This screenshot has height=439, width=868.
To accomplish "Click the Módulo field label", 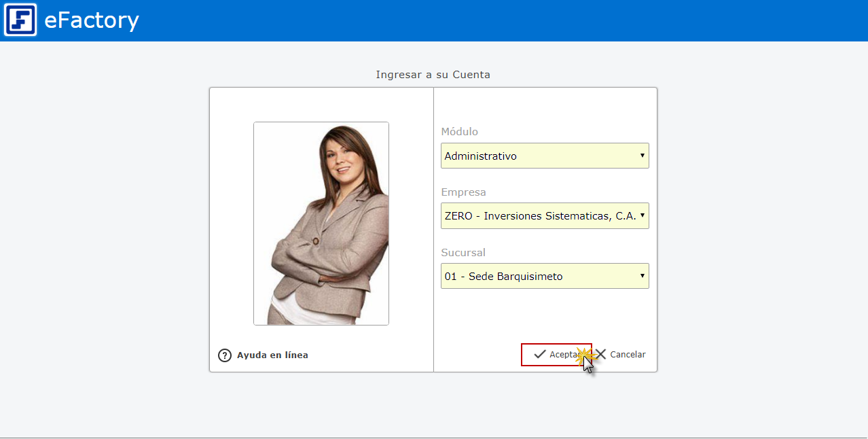I will [x=459, y=132].
